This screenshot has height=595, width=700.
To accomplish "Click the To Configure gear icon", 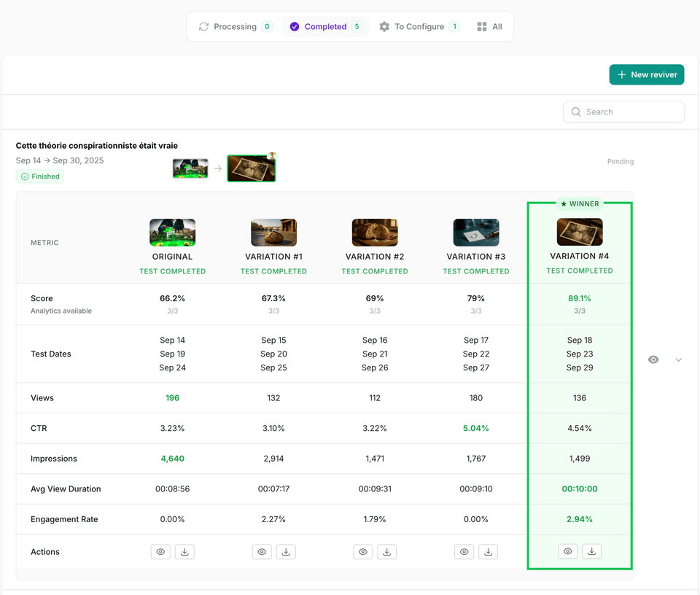I will [x=384, y=26].
